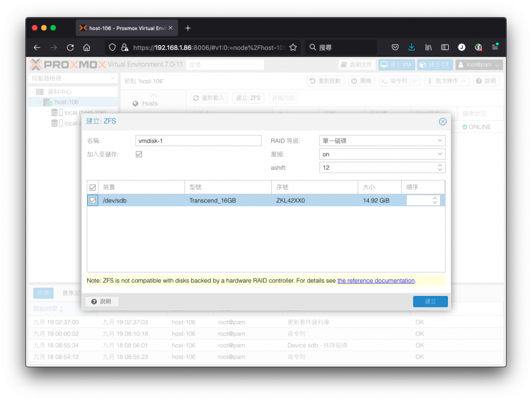
Task: Collapse the 資料中心 tree node
Action: (x=33, y=92)
